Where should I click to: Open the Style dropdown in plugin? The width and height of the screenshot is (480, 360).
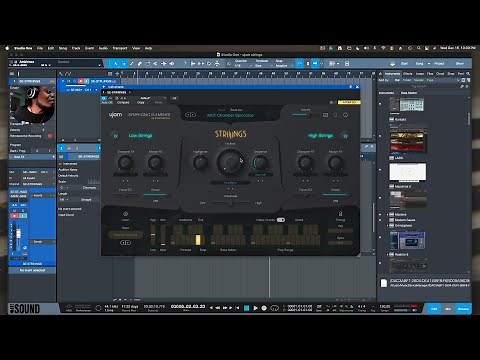click(x=125, y=235)
